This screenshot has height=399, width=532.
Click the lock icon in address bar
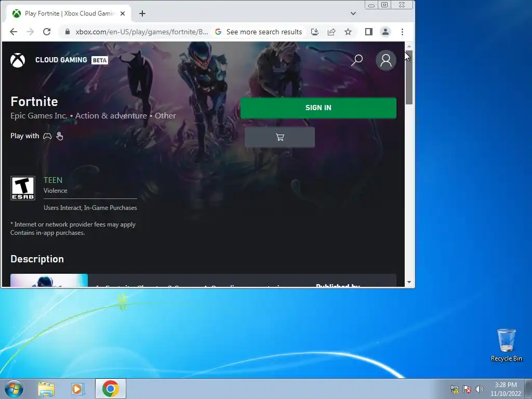(68, 32)
